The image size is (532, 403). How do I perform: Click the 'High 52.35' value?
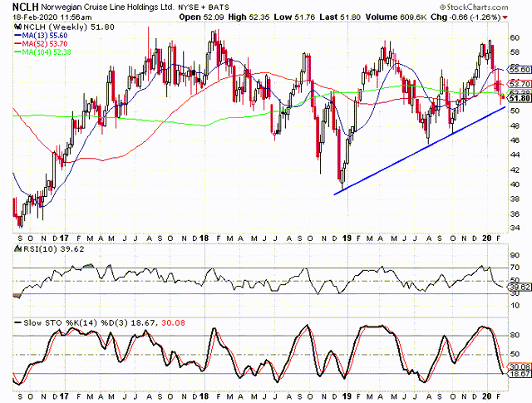(x=249, y=17)
